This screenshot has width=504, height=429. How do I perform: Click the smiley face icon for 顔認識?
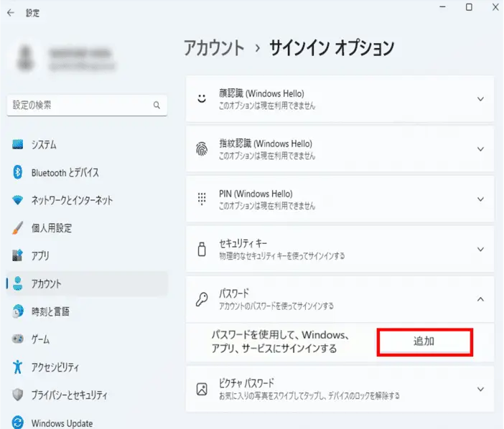[202, 99]
